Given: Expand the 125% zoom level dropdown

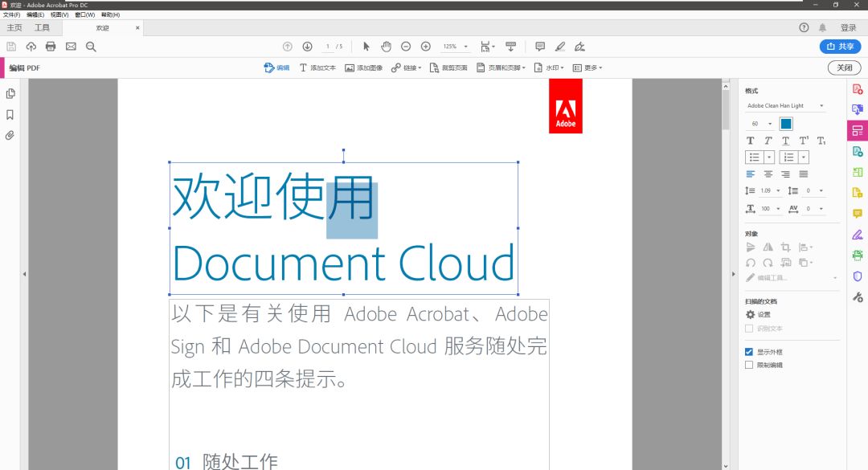Looking at the screenshot, I should click(x=465, y=46).
